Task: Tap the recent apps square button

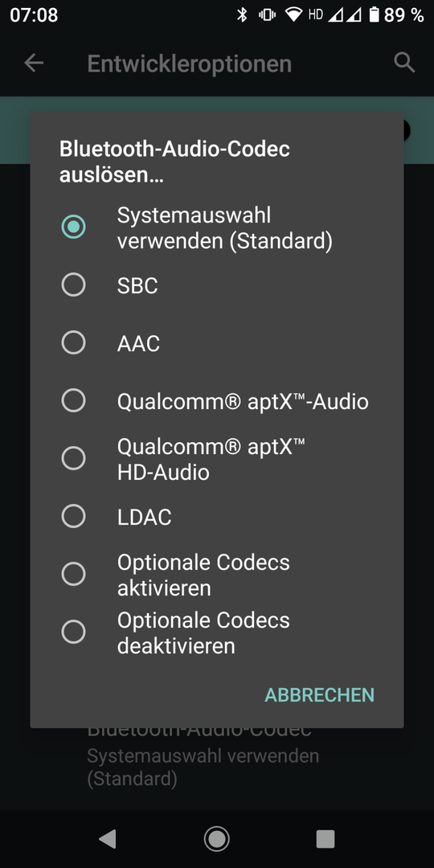Action: pyautogui.click(x=325, y=839)
